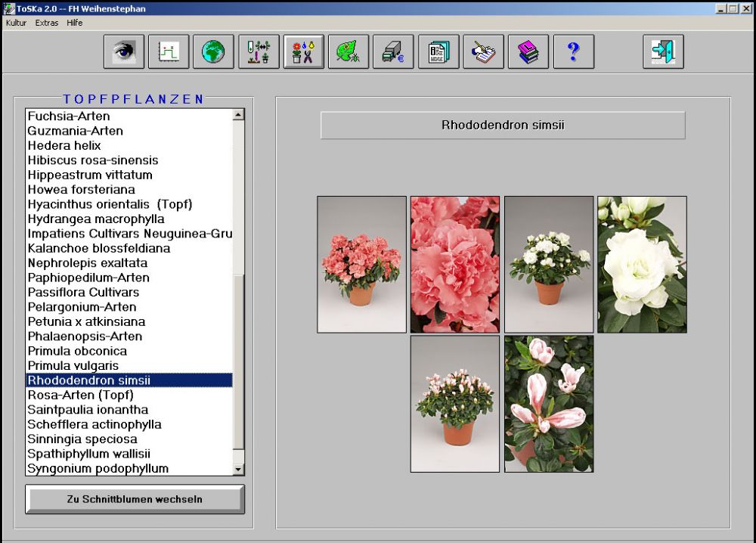This screenshot has width=756, height=543.
Task: Click the plant list scroll up arrow
Action: point(239,115)
